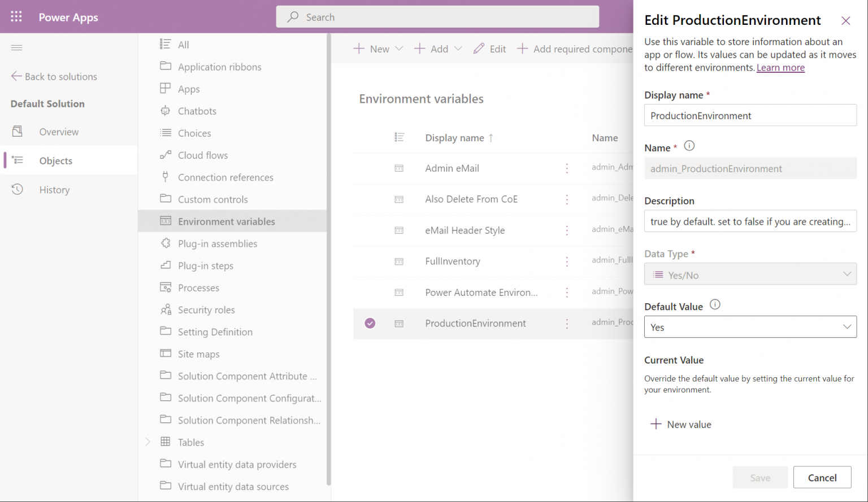
Task: Click the Cloud flows icon
Action: click(x=166, y=155)
